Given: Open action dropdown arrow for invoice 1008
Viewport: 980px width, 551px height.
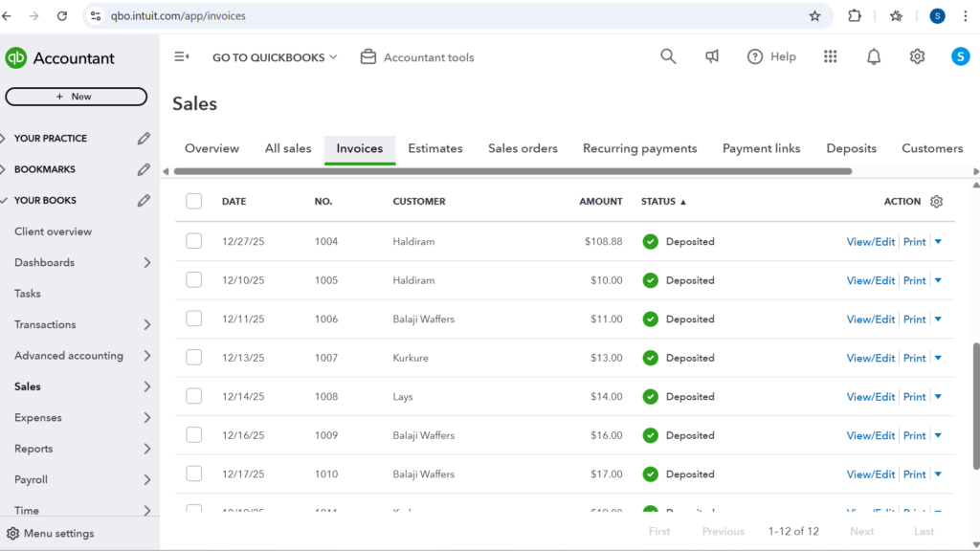Looking at the screenshot, I should pyautogui.click(x=938, y=397).
